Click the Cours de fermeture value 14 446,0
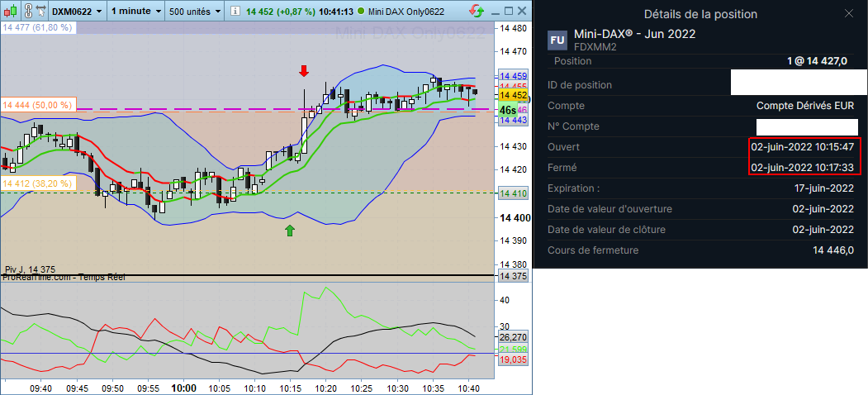Image resolution: width=868 pixels, height=395 pixels. [x=833, y=250]
